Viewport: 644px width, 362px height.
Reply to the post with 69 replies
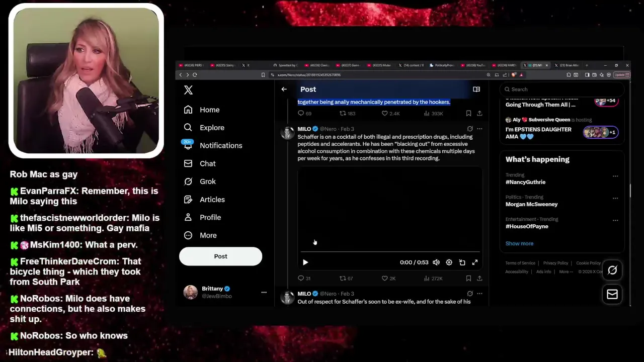click(x=305, y=114)
